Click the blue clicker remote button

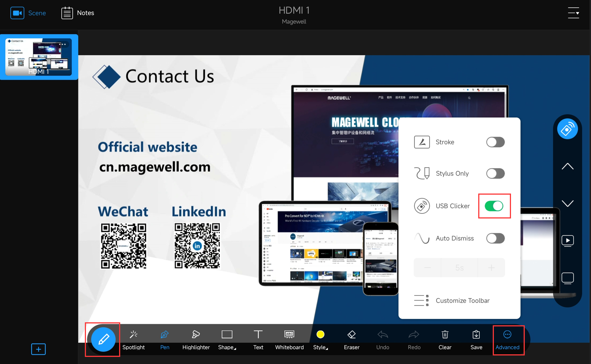pyautogui.click(x=567, y=129)
